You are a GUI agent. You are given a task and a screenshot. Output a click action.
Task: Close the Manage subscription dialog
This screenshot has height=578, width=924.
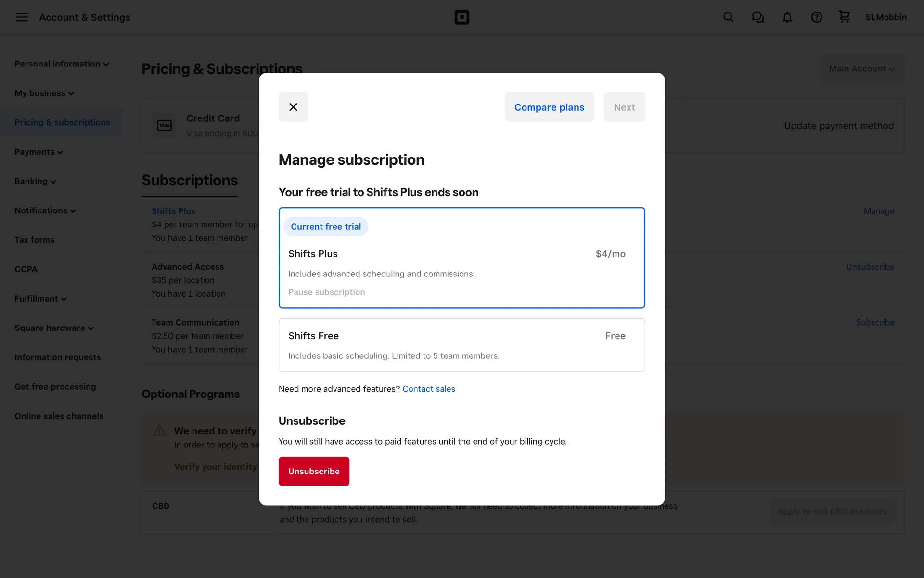[293, 107]
